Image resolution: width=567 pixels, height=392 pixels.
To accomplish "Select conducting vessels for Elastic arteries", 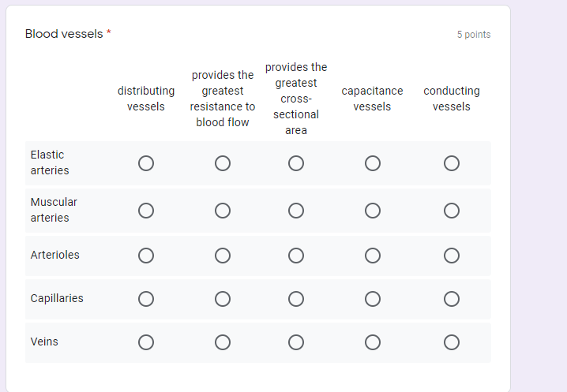I will click(452, 163).
